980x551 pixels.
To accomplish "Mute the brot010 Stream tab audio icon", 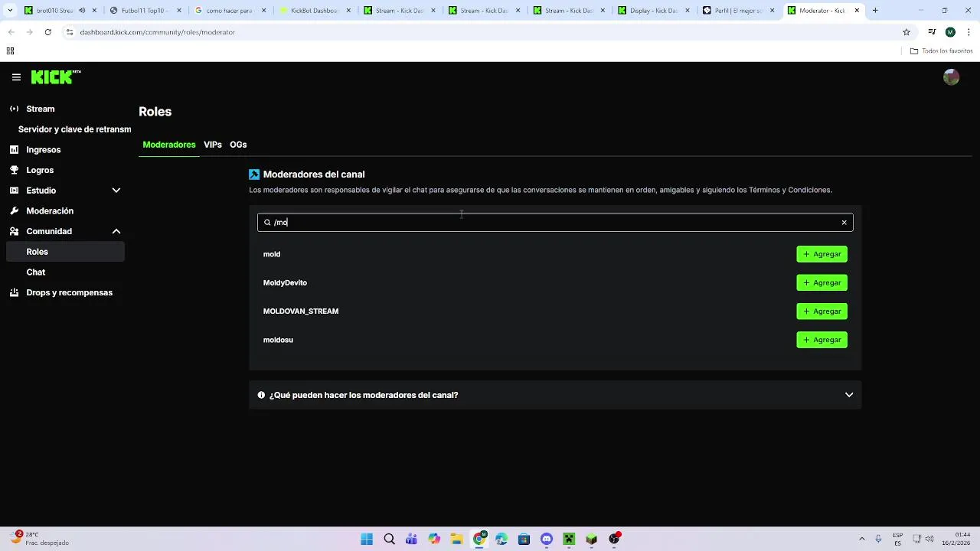I will [x=82, y=11].
